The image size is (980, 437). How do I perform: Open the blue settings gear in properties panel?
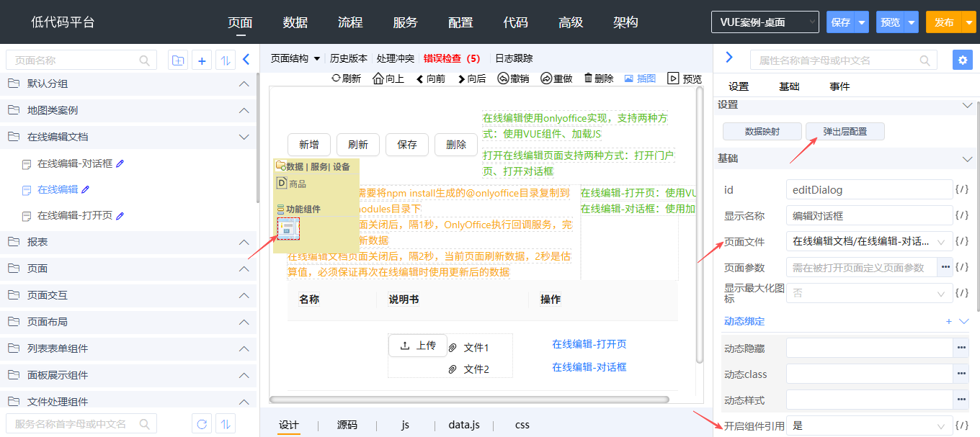[x=962, y=60]
